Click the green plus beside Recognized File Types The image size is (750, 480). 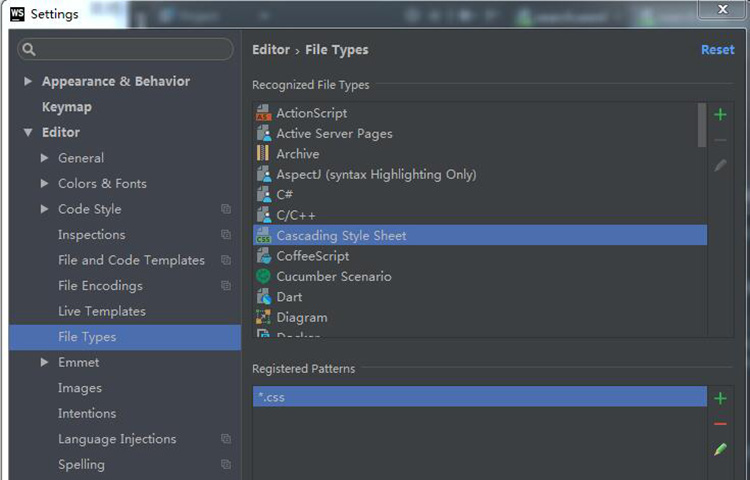[720, 115]
